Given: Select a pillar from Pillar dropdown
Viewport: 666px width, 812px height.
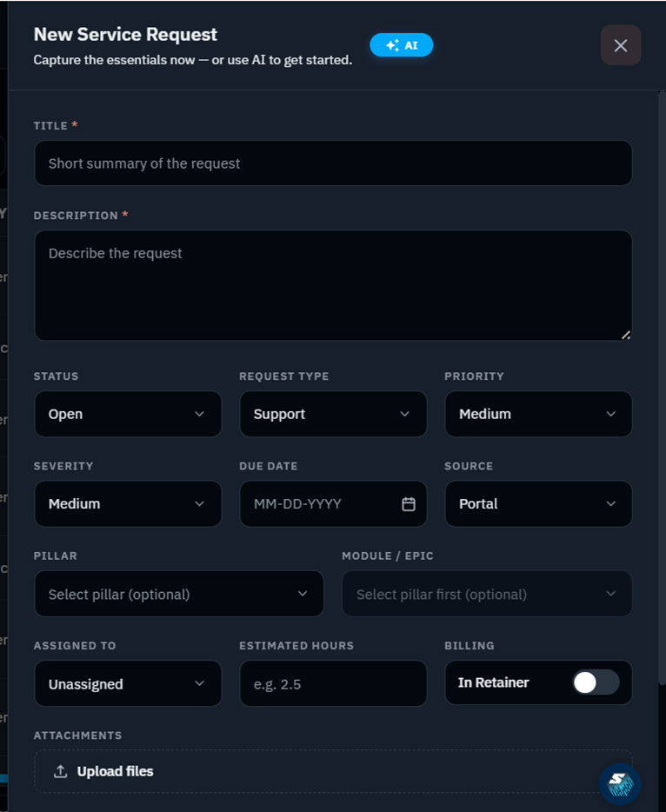Looking at the screenshot, I should pyautogui.click(x=178, y=594).
